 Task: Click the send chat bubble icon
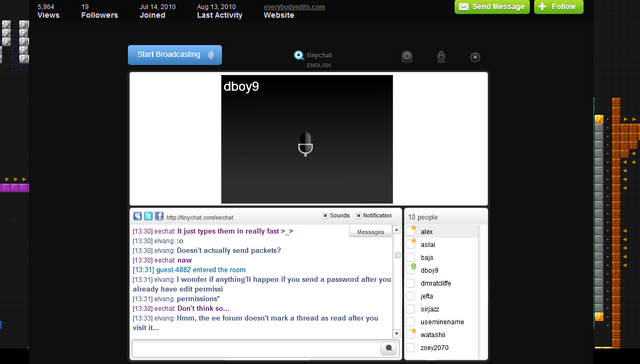pos(389,348)
